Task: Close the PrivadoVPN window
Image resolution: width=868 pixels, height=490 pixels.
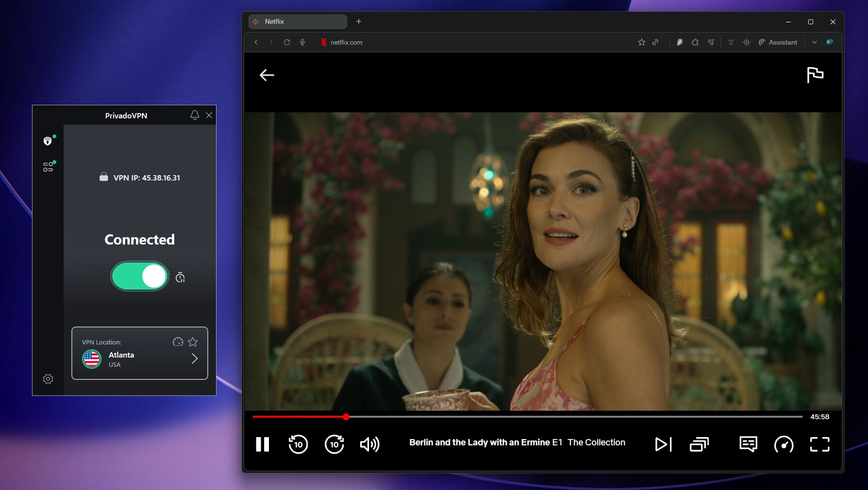Action: coord(209,115)
